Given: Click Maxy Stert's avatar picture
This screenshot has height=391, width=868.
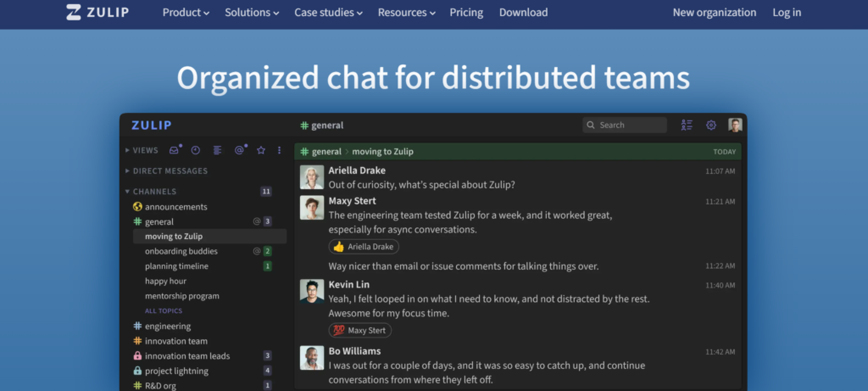Looking at the screenshot, I should pos(312,208).
